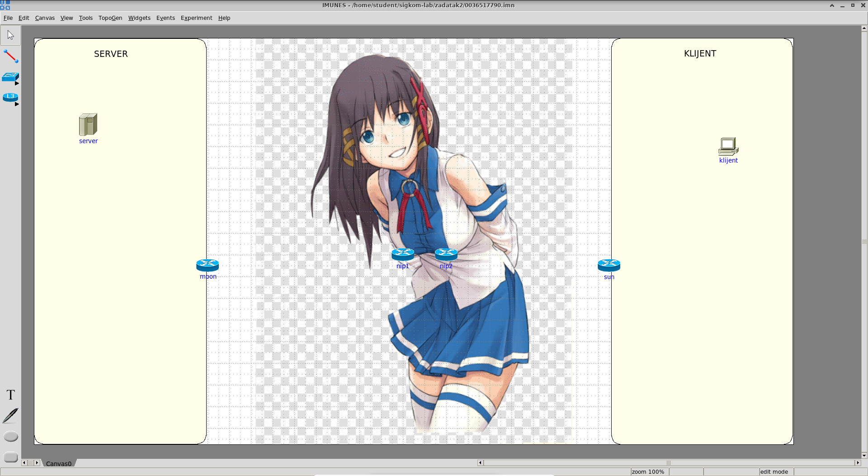The image size is (868, 476).
Task: Click the vertical scrollbar up arrow
Action: 864,28
